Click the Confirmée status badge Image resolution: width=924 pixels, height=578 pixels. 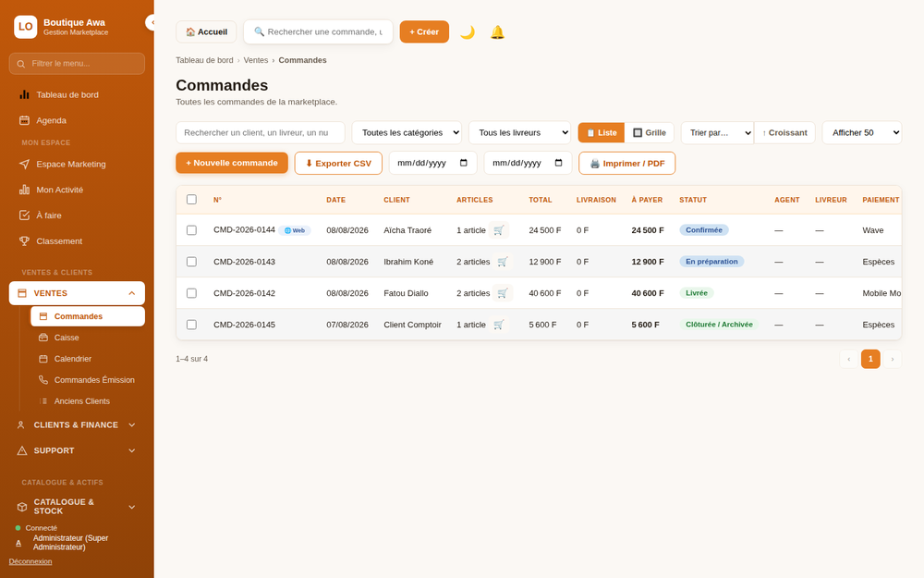[703, 230]
